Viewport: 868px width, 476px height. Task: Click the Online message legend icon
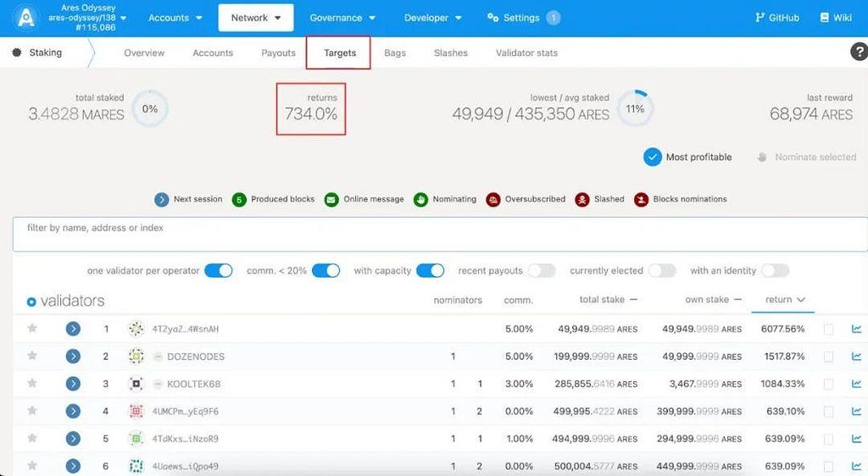(x=331, y=200)
